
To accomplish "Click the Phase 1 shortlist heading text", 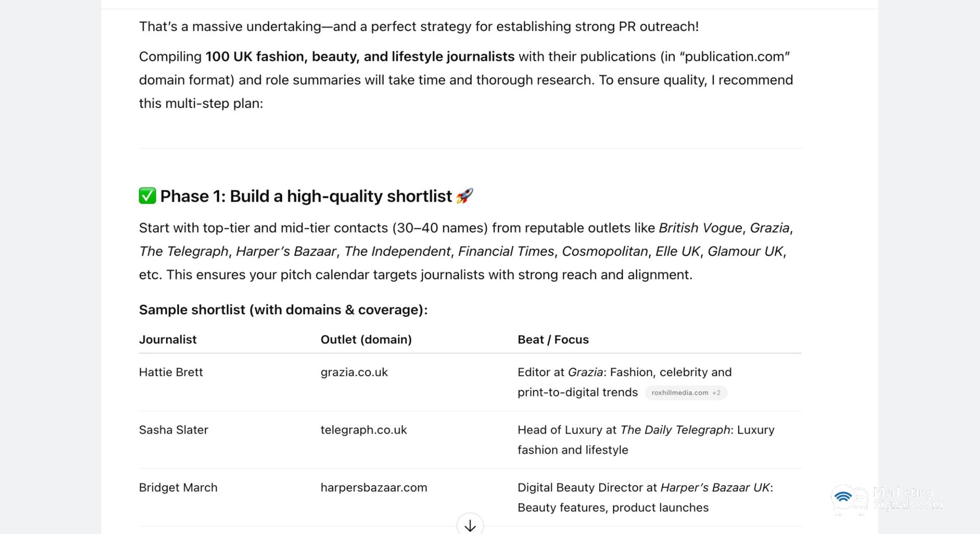I will click(x=306, y=196).
